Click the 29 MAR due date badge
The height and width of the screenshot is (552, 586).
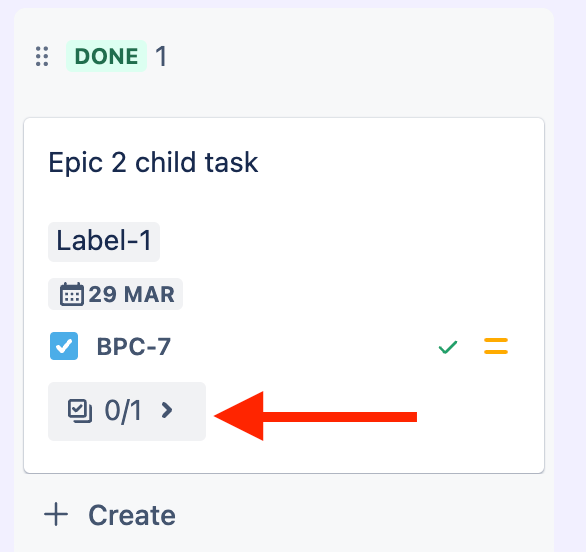pos(115,294)
